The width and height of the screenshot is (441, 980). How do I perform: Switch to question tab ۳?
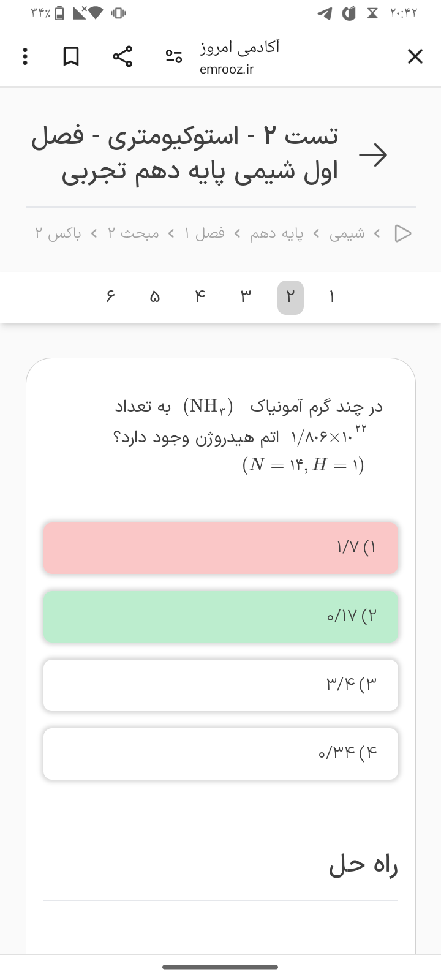[x=246, y=298]
